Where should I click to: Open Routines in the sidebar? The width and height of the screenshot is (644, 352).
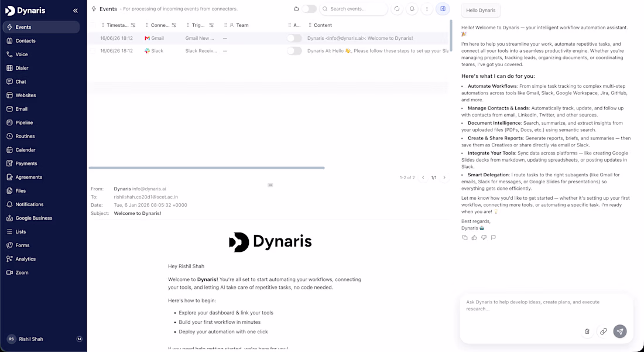41,136
